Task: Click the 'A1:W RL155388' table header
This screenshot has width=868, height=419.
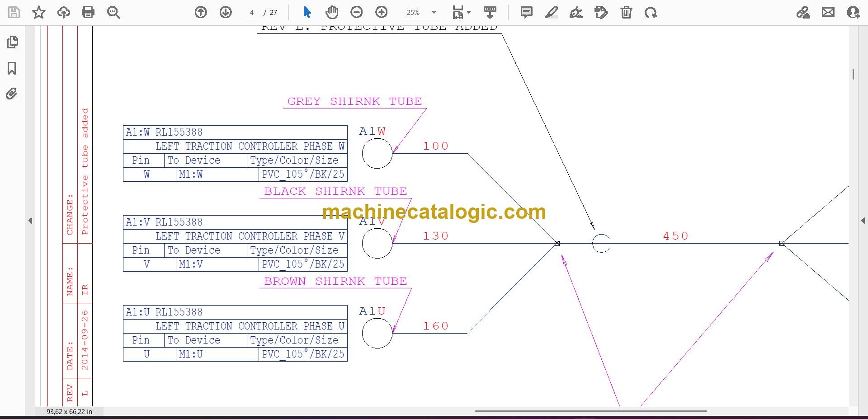Action: point(235,132)
